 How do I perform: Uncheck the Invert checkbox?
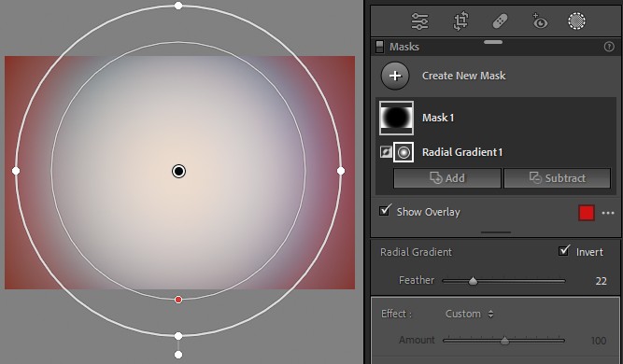click(564, 251)
